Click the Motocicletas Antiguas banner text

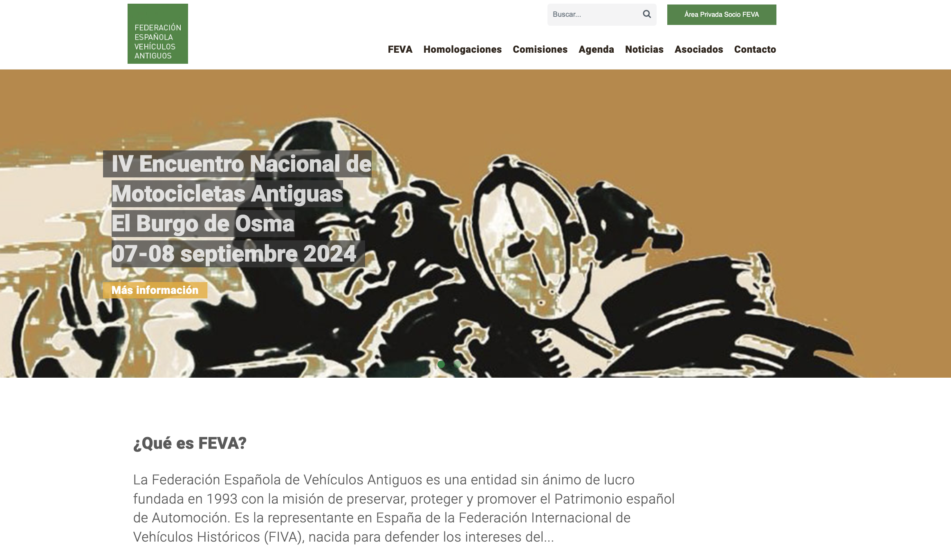(x=227, y=194)
